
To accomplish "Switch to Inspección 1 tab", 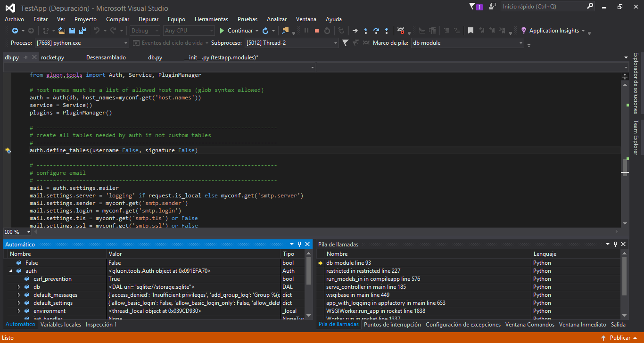I will tap(101, 325).
